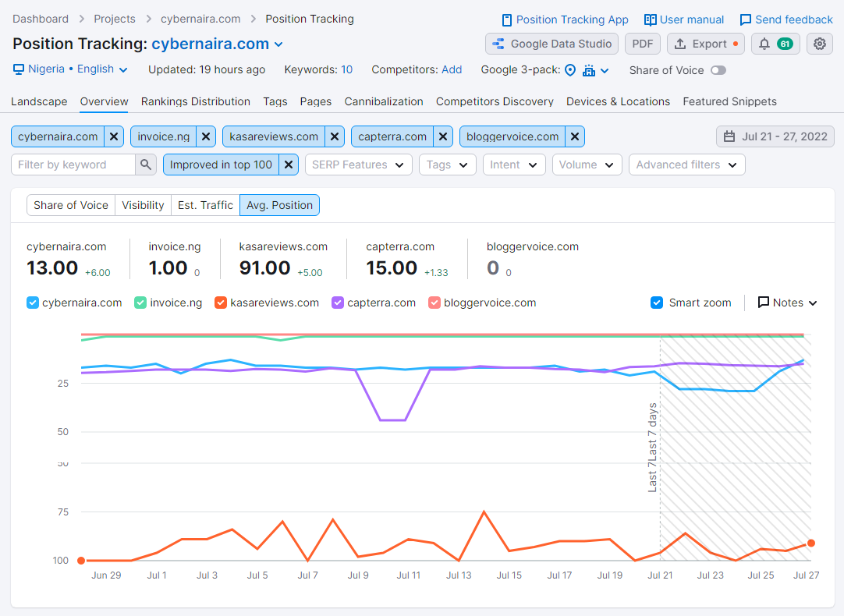Open the Cannibalization tab
The height and width of the screenshot is (616, 844).
point(384,101)
